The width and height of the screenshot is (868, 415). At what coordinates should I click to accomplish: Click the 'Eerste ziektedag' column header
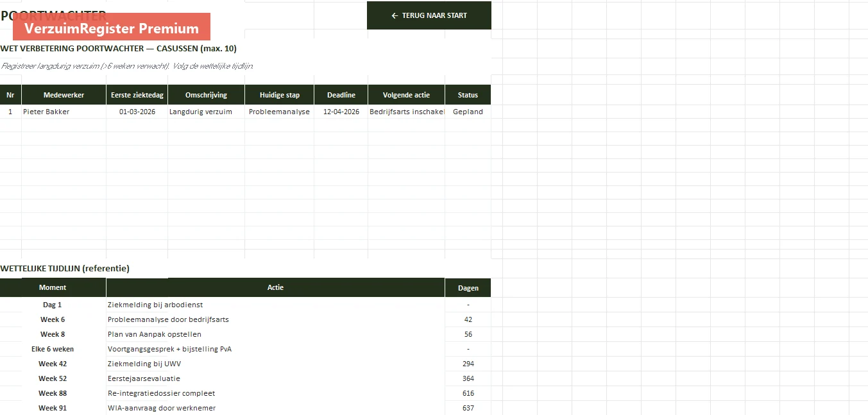(137, 95)
